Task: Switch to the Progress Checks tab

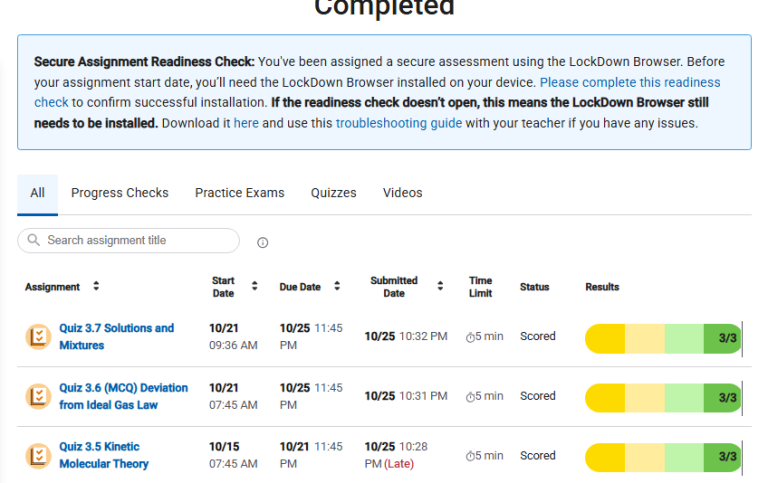Action: pos(120,193)
